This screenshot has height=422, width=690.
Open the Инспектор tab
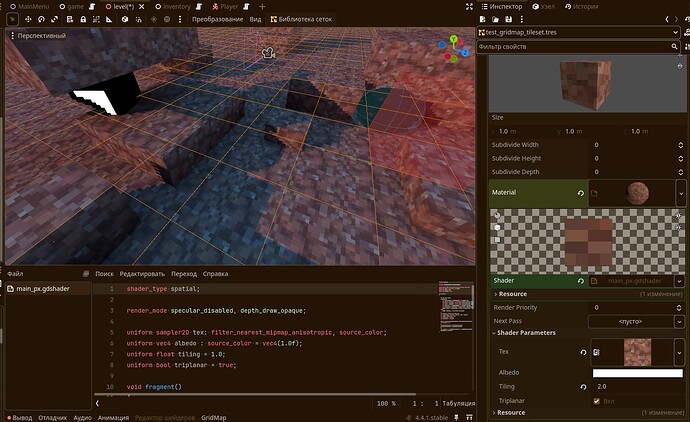pos(502,7)
